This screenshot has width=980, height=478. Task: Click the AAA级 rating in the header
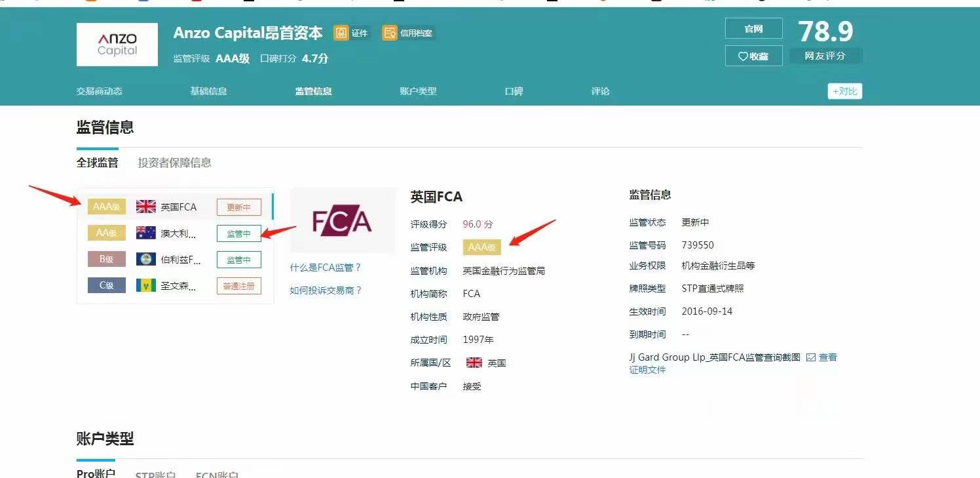coord(233,58)
